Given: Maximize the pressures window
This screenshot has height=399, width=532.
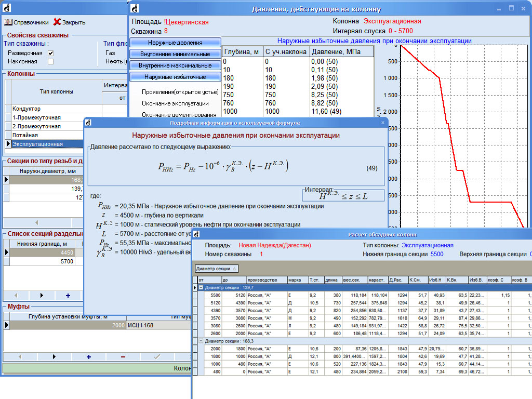Looking at the screenshot, I should 511,8.
